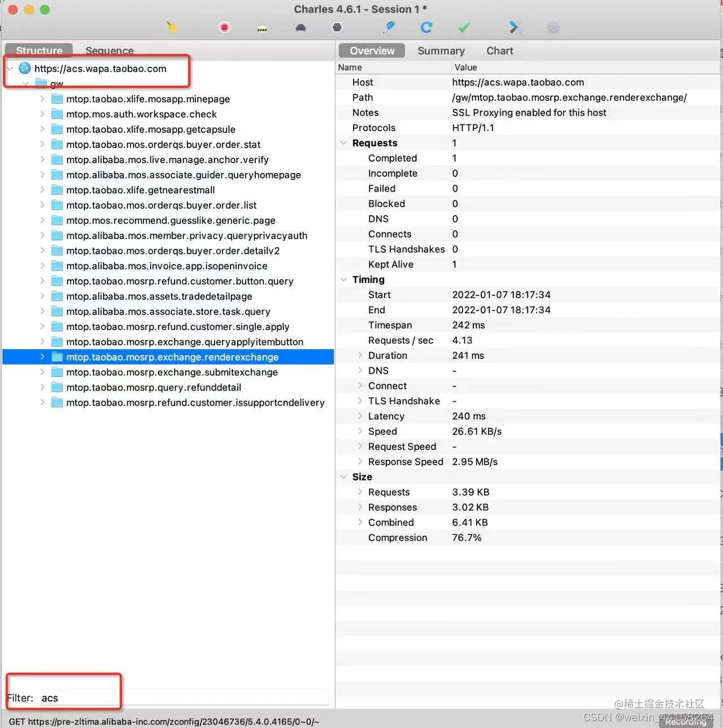Select mtop.alibaba.mos.invoice.app.isopeninvoice row
Viewport: 723px width, 728px height.
click(167, 266)
